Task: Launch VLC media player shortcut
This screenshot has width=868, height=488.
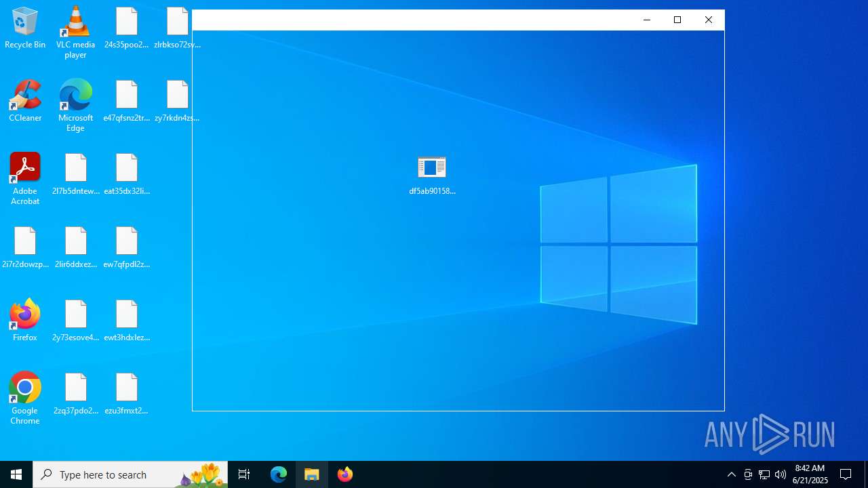Action: pyautogui.click(x=75, y=33)
